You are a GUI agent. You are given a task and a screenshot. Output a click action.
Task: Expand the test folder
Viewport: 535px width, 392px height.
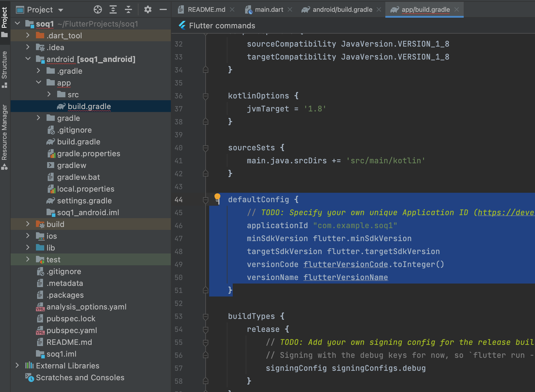(x=28, y=259)
